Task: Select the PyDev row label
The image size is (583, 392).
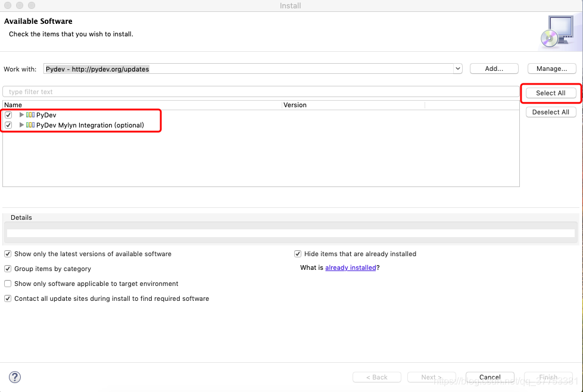Action: pyautogui.click(x=46, y=116)
